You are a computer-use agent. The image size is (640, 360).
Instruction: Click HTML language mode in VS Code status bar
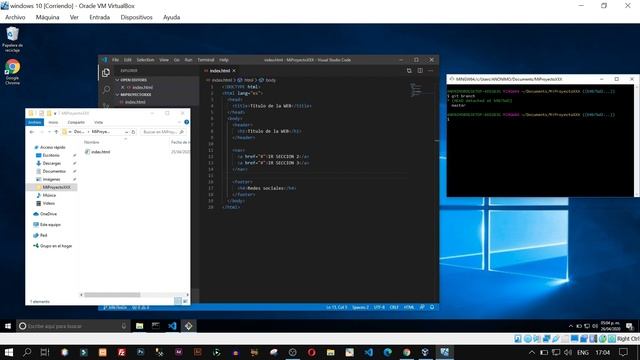click(409, 307)
